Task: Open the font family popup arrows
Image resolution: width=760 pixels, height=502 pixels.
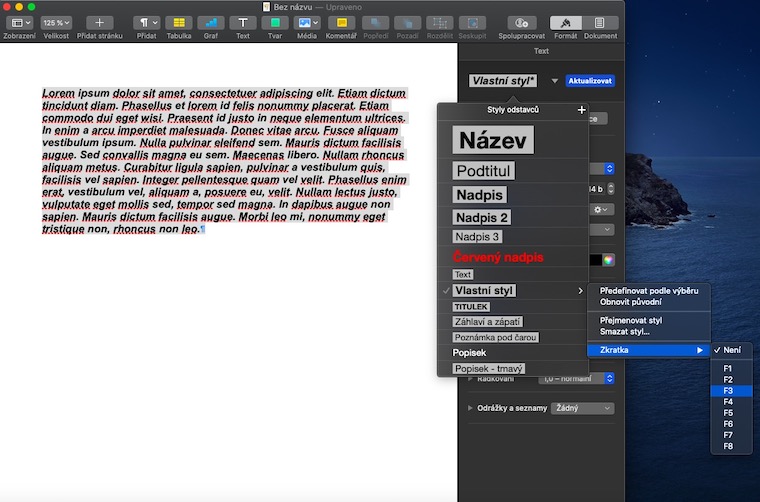Action: pyautogui.click(x=609, y=169)
